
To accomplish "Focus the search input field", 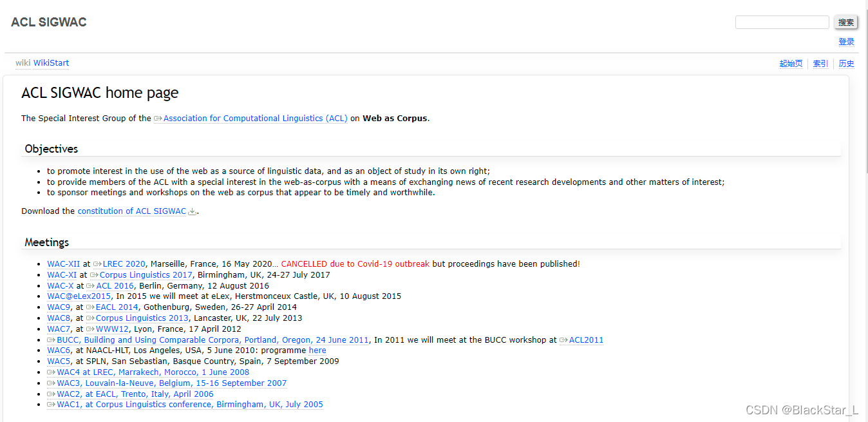I will click(x=782, y=23).
